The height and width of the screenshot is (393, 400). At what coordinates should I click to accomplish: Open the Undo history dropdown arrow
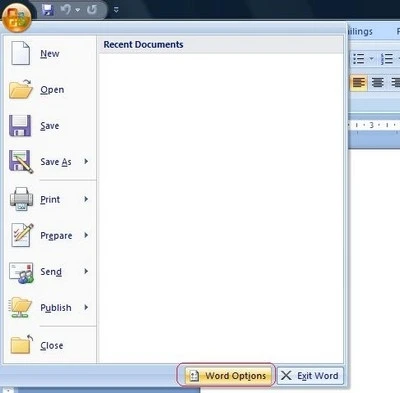tap(78, 10)
